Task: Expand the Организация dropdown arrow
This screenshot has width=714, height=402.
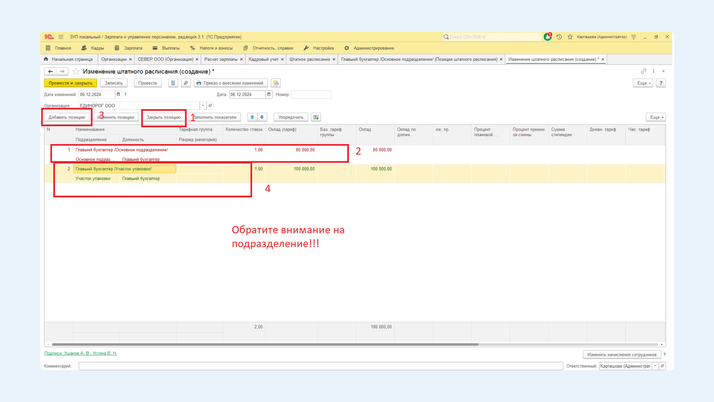Action: click(x=202, y=105)
